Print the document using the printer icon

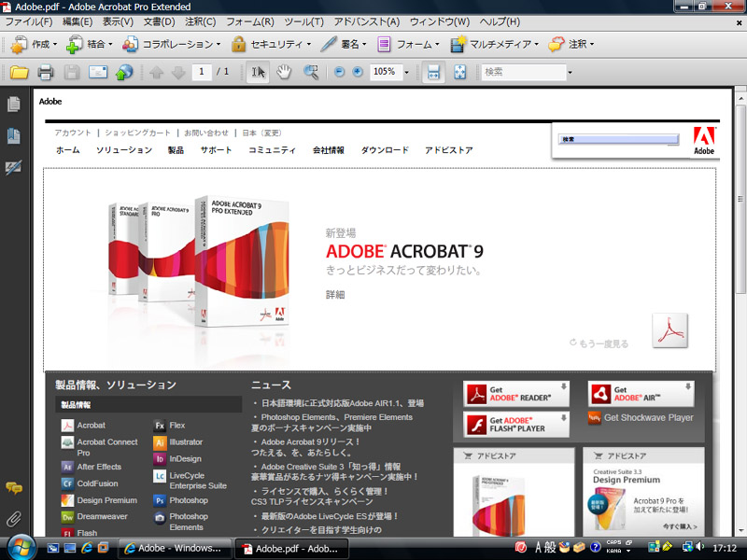pyautogui.click(x=46, y=73)
